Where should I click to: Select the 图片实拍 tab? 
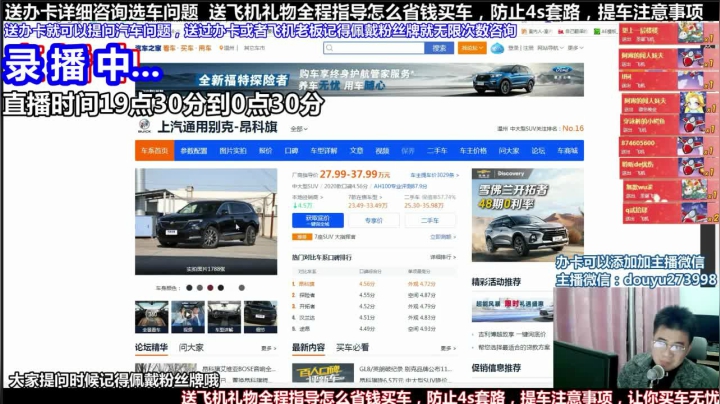[x=233, y=151]
